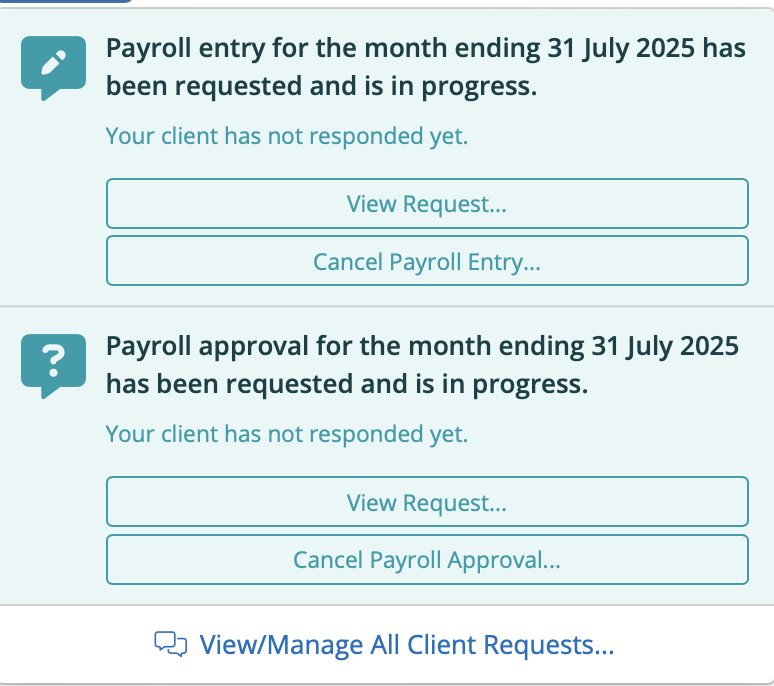Screen dimensions: 774x686
Task: Select the payroll entry requested heading text
Action: (x=426, y=67)
